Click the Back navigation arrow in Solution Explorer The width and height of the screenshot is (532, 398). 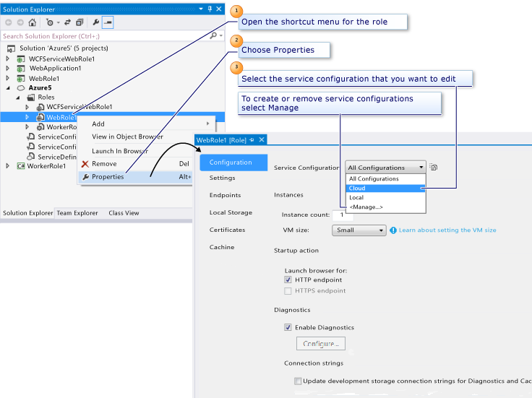(x=9, y=22)
